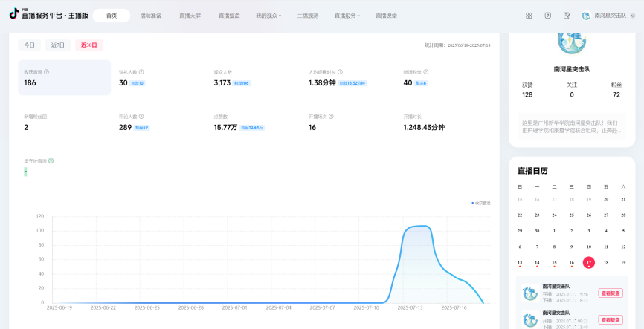Click the question-mark help center icon

point(547,16)
